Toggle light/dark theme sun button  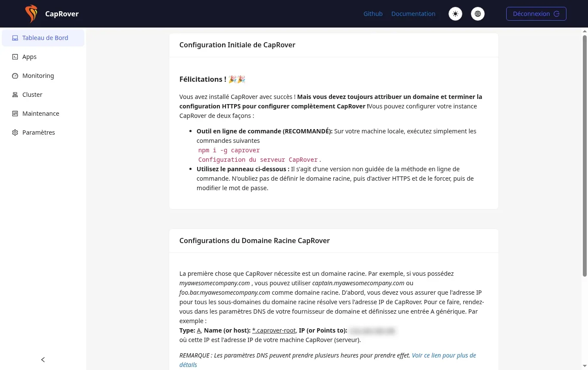coord(455,14)
